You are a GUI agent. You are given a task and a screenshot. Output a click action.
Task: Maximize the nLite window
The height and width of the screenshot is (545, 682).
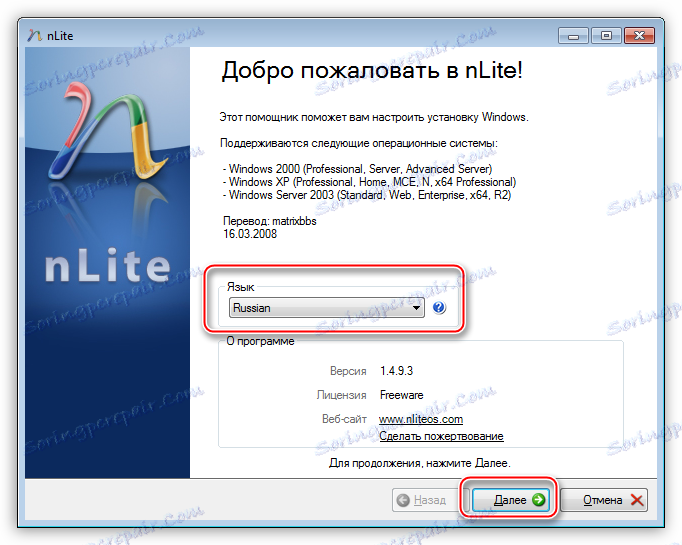point(606,36)
